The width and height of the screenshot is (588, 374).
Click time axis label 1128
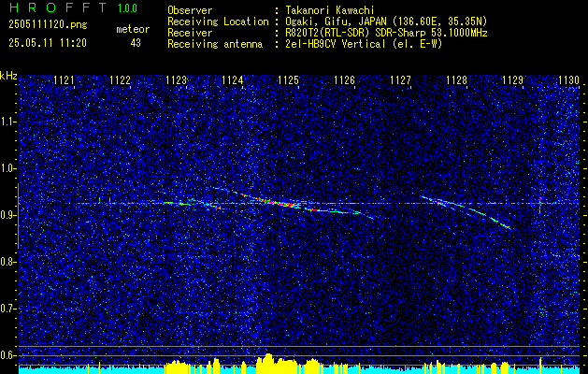457,80
